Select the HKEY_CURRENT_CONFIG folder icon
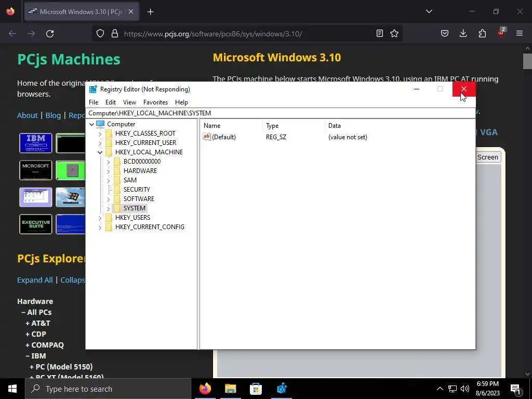The width and height of the screenshot is (532, 399). pyautogui.click(x=109, y=227)
